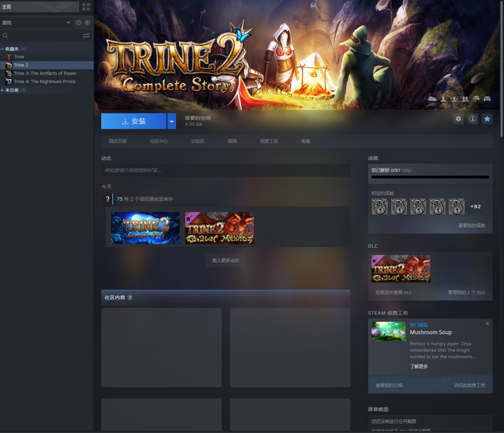The width and height of the screenshot is (504, 433).
Task: Click the controller support icon on banner
Action: (x=487, y=98)
